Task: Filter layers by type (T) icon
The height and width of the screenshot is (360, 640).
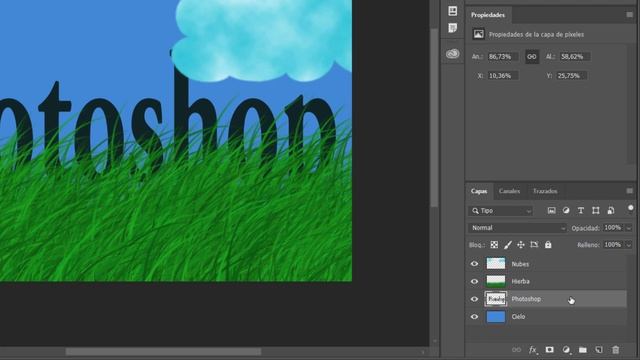Action: [x=580, y=211]
